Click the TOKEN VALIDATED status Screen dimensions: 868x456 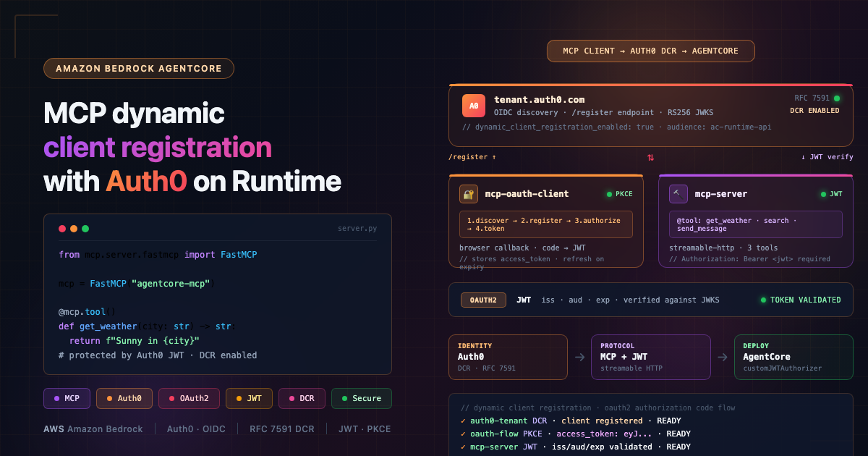tap(801, 300)
